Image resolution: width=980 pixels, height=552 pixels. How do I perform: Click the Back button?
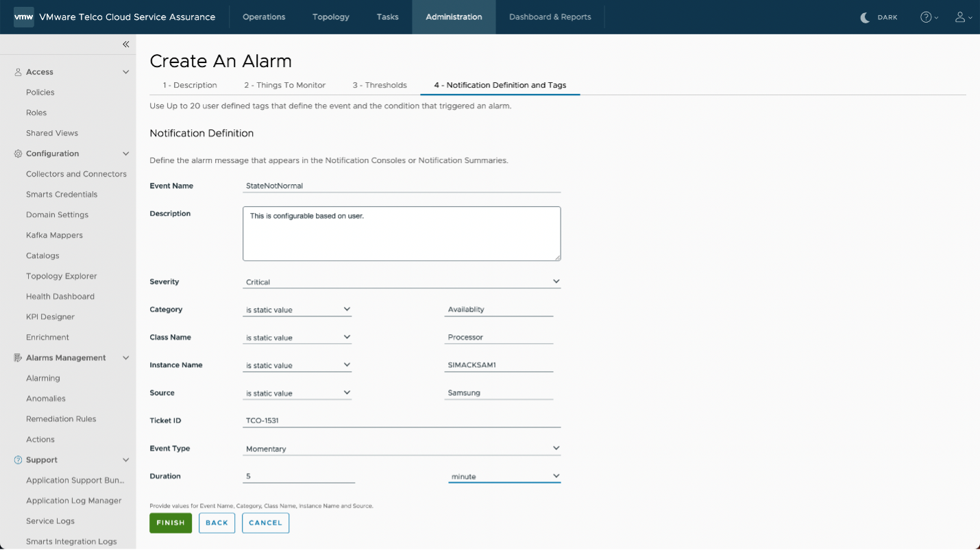217,523
